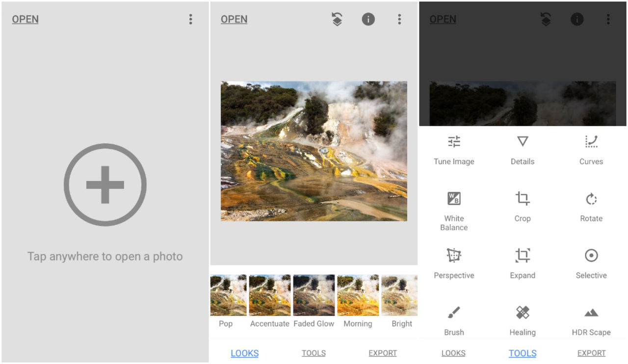Pick the Selective tool icon

tap(591, 256)
